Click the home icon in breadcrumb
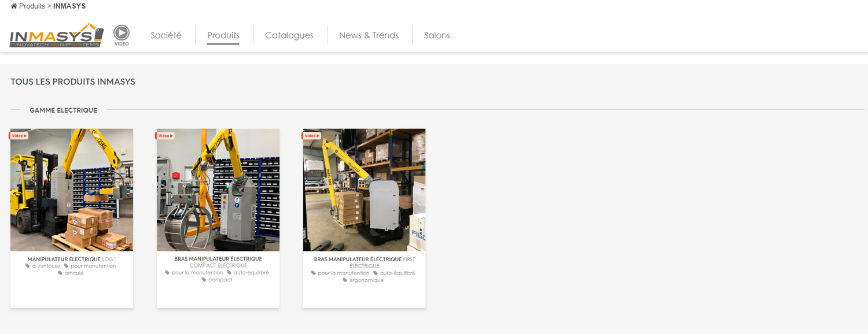The image size is (868, 334). click(x=14, y=6)
